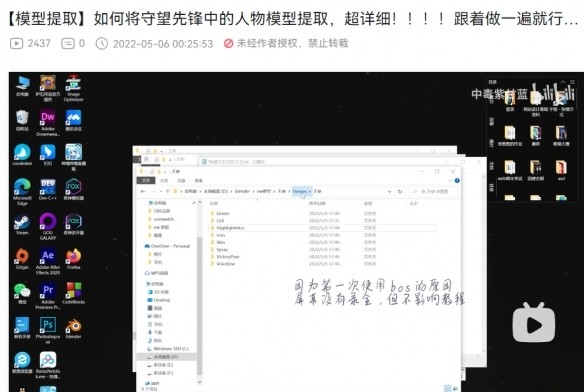Open OBS录屏 in the navigation pane
The image size is (584, 392).
point(162,211)
